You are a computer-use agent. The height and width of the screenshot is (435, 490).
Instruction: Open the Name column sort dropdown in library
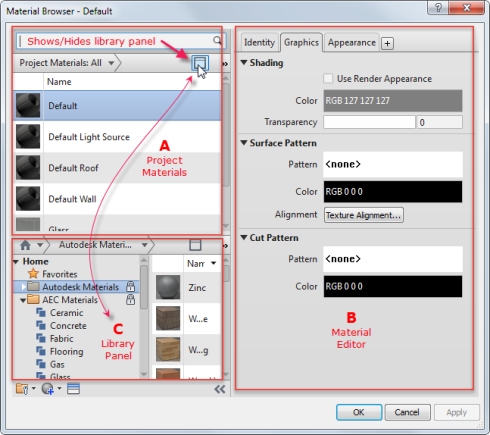tap(213, 263)
